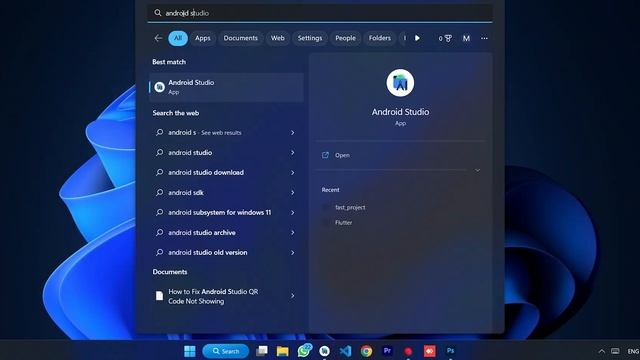Select the Folders filter tab
Image resolution: width=640 pixels, height=360 pixels.
(380, 38)
